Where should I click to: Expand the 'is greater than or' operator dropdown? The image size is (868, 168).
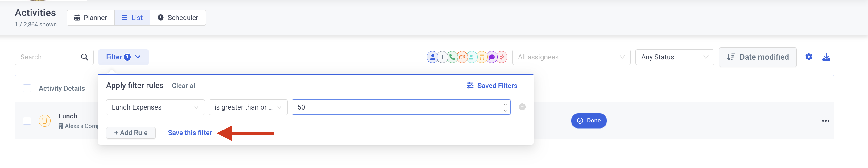(x=248, y=107)
